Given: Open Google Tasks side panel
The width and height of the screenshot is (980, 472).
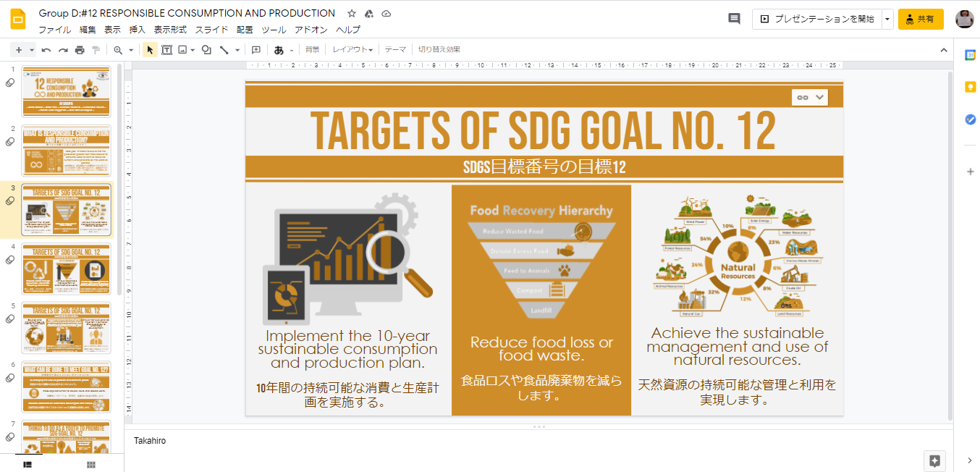Looking at the screenshot, I should [x=970, y=119].
